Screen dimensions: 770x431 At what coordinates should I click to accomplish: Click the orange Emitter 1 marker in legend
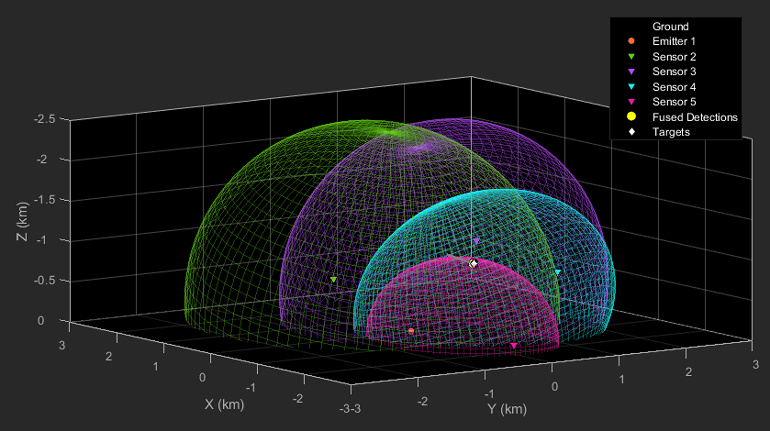pos(631,41)
